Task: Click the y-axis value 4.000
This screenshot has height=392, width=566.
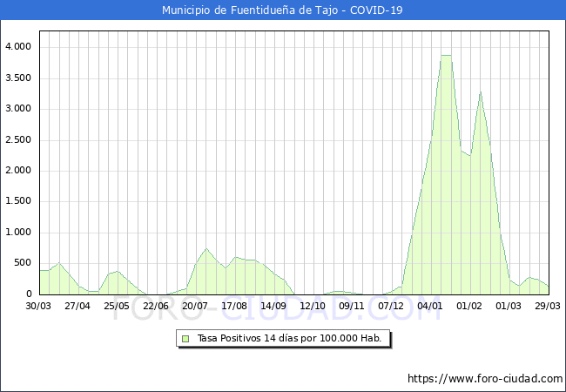Action: 18,47
